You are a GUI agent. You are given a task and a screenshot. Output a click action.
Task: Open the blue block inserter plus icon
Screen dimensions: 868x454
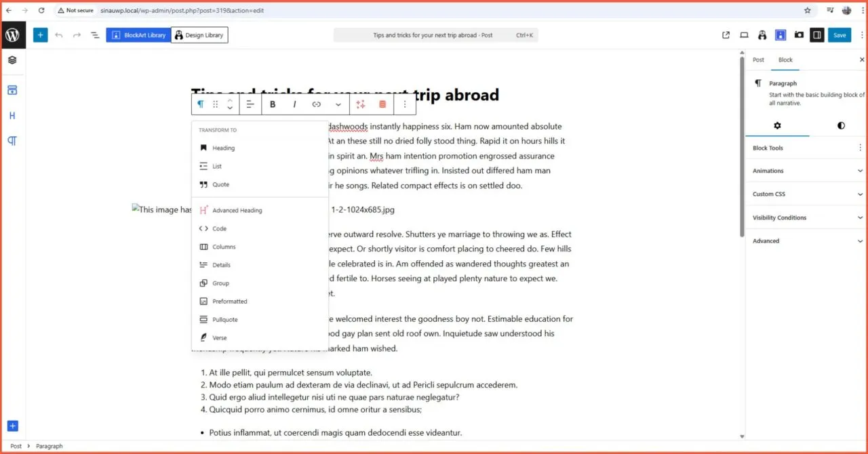point(40,35)
